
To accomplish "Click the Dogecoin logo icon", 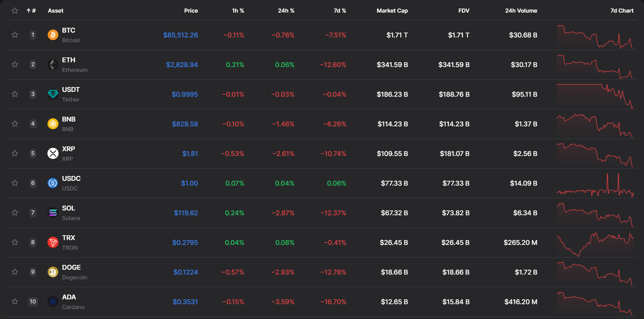I will tap(53, 272).
